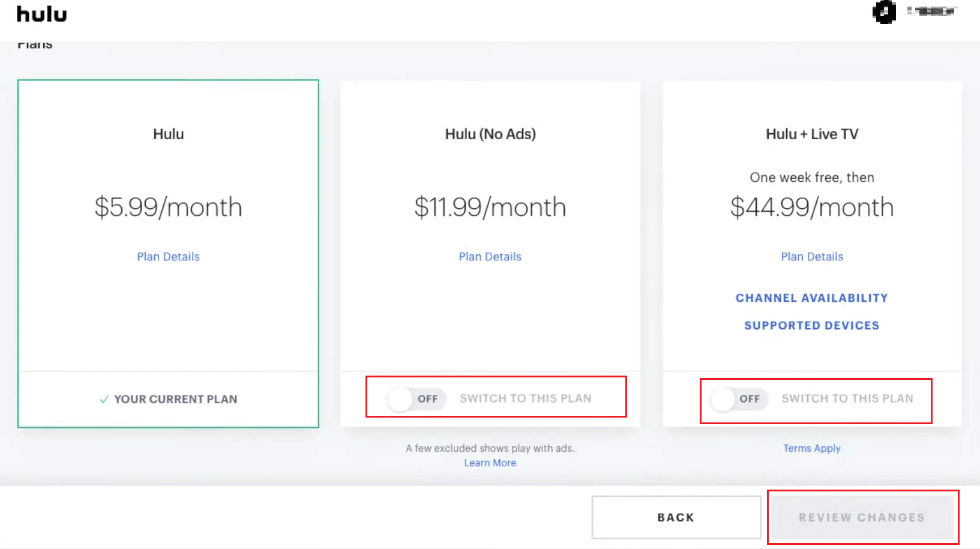The height and width of the screenshot is (549, 980).
Task: Click the green checkmark beside Your Current Plan
Action: tap(104, 400)
